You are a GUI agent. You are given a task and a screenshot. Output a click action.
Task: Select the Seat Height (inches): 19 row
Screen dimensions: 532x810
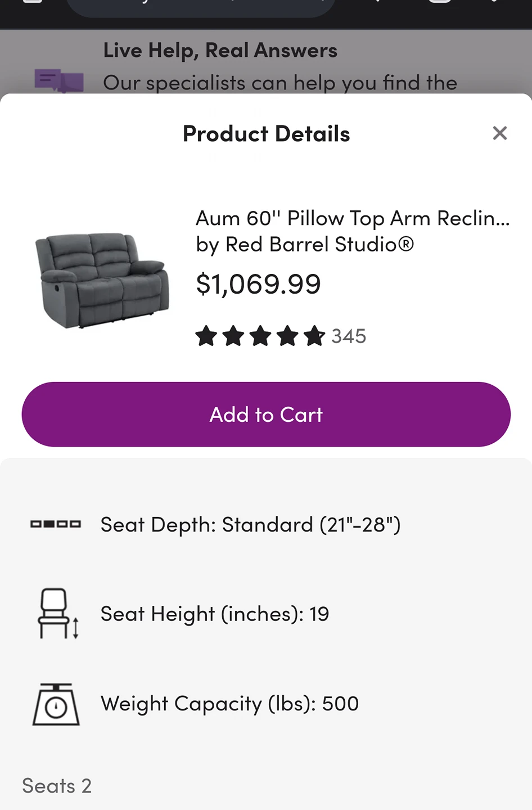[215, 614]
